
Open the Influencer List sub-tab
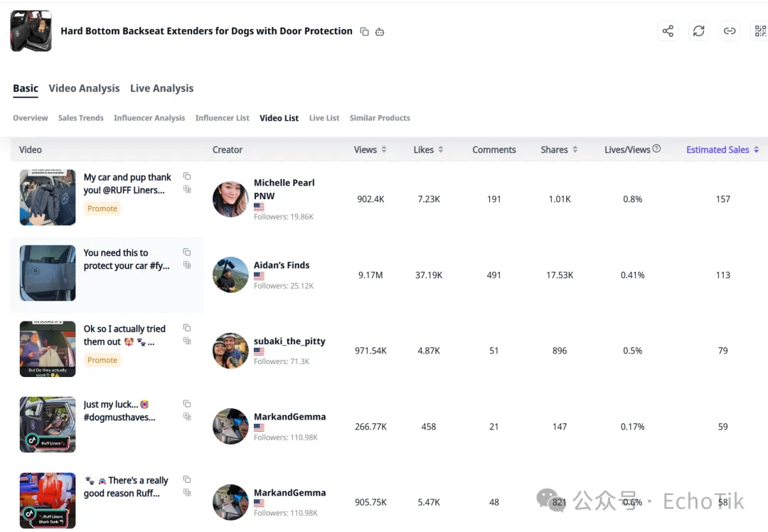coord(223,118)
